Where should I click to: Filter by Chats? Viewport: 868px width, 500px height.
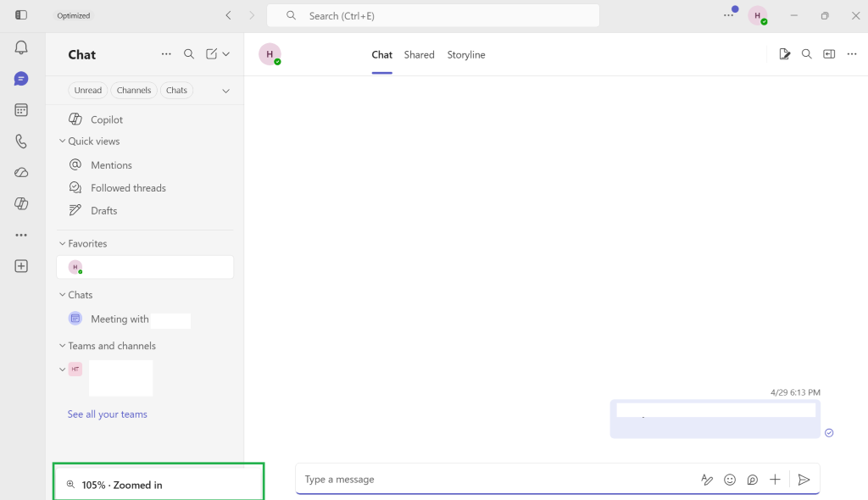(176, 91)
